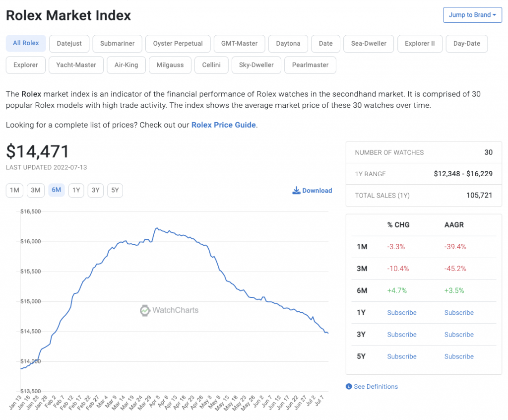The image size is (508, 420).
Task: Select the Daytona tab
Action: click(288, 44)
